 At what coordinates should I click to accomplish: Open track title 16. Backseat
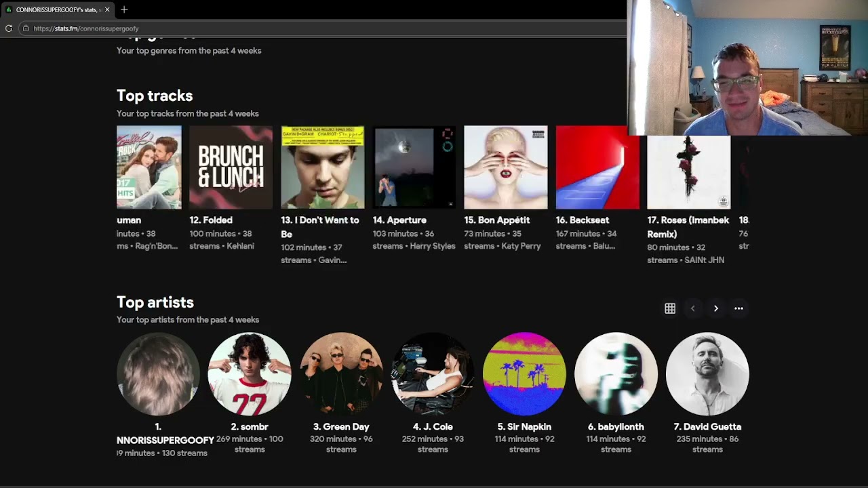[583, 220]
